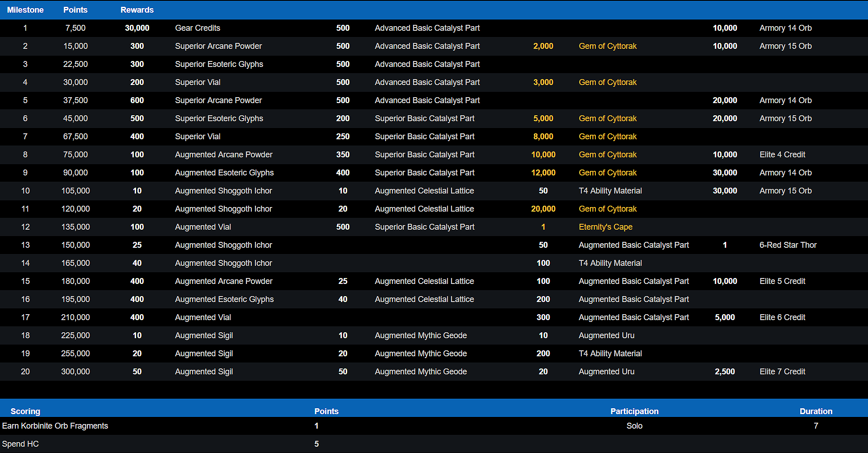Click the Elite 7 Credit reward
This screenshot has height=453, width=868.
click(782, 372)
